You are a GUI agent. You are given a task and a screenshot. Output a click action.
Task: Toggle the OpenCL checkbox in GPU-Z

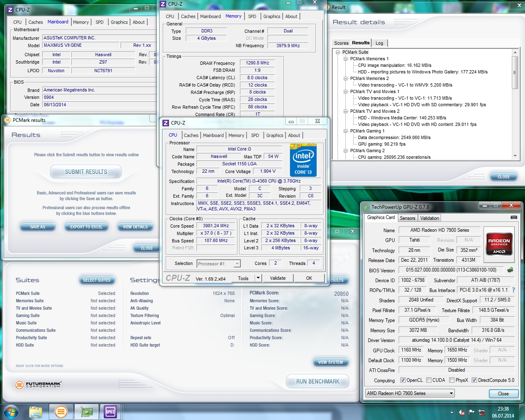tap(403, 380)
